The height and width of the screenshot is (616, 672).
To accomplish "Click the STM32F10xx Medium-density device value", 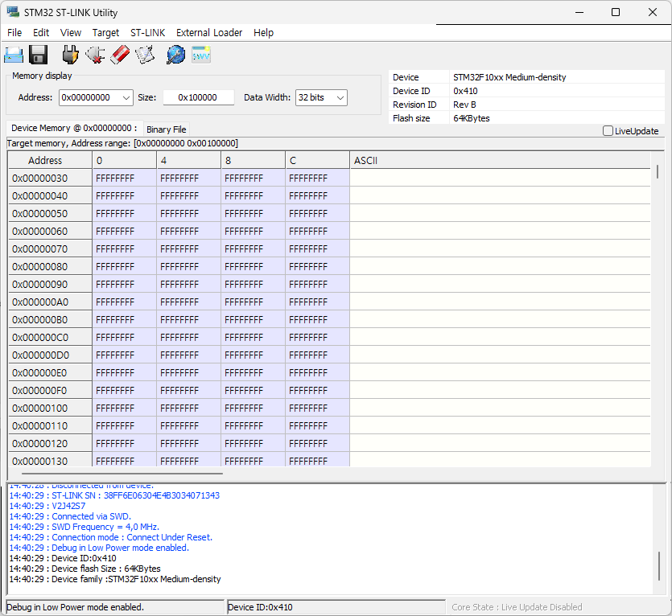I will (509, 77).
